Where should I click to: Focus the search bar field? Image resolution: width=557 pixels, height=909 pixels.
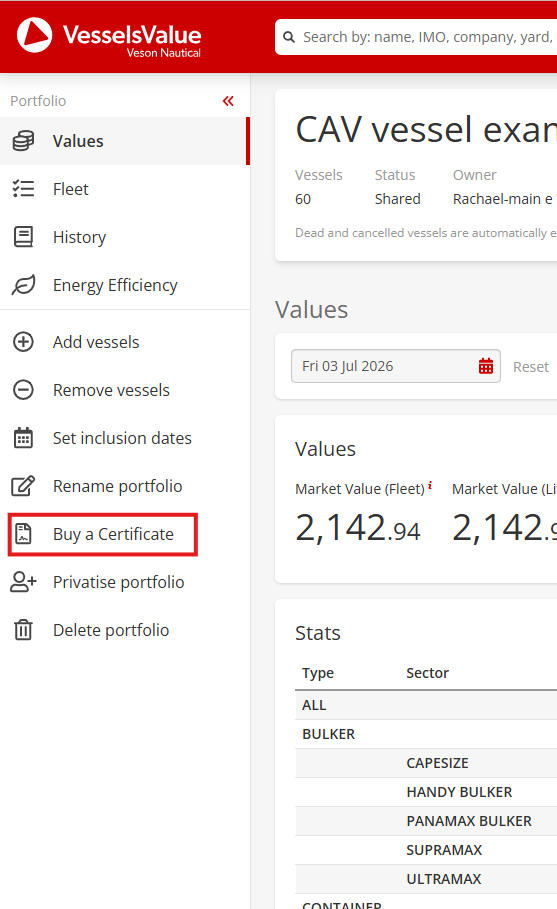416,37
